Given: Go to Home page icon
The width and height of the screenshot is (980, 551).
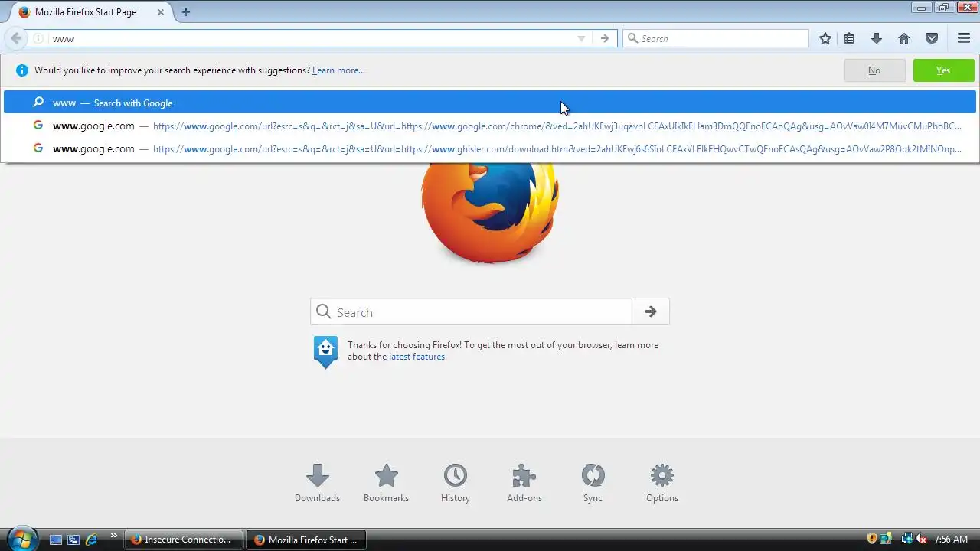Looking at the screenshot, I should click(x=904, y=38).
